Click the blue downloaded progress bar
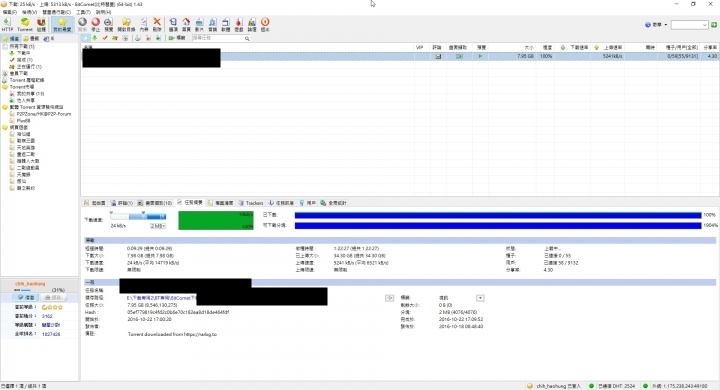The height and width of the screenshot is (390, 720). (498, 215)
